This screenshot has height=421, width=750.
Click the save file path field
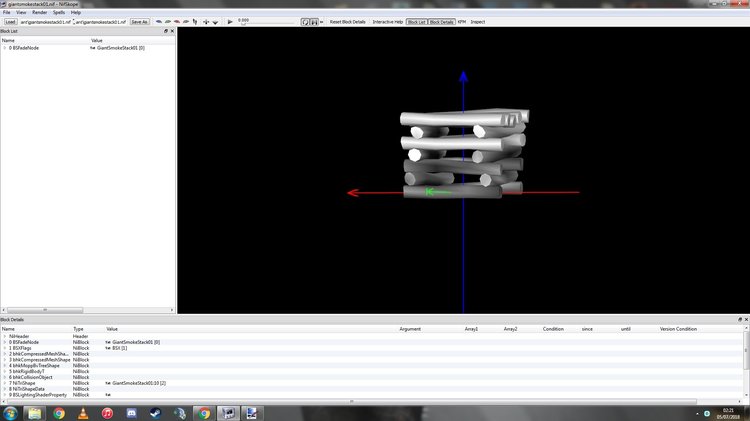point(100,22)
